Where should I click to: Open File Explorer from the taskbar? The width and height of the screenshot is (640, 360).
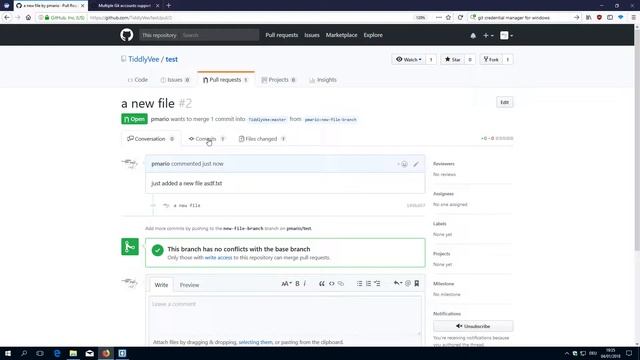[x=73, y=353]
